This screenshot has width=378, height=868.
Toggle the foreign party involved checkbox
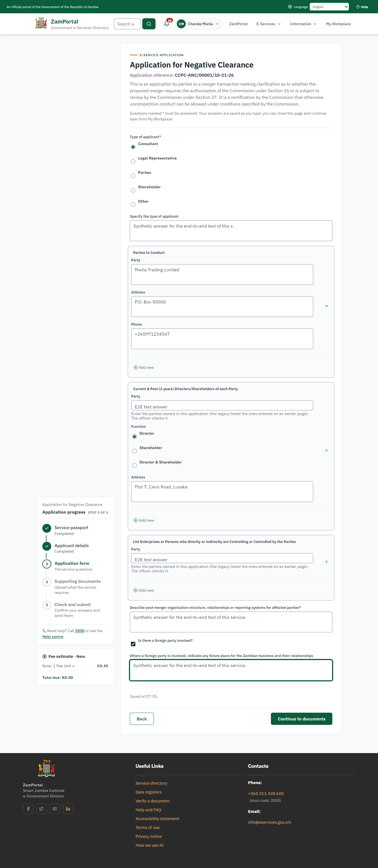coord(133,644)
